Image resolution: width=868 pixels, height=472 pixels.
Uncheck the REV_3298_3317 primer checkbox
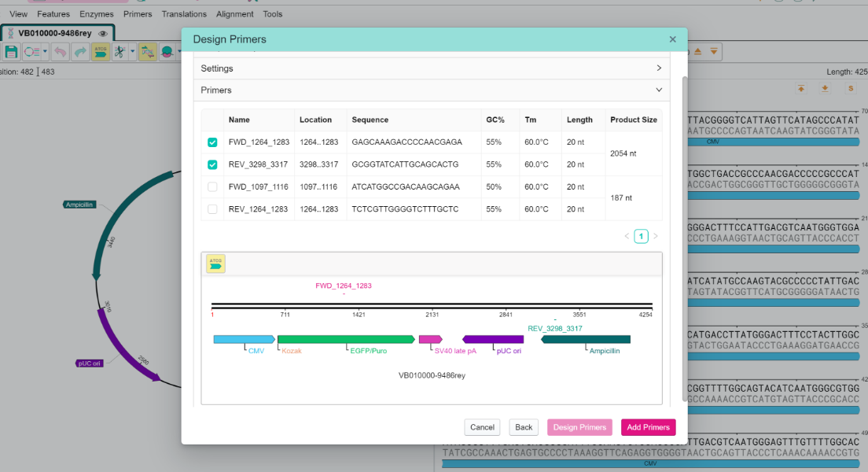tap(212, 164)
